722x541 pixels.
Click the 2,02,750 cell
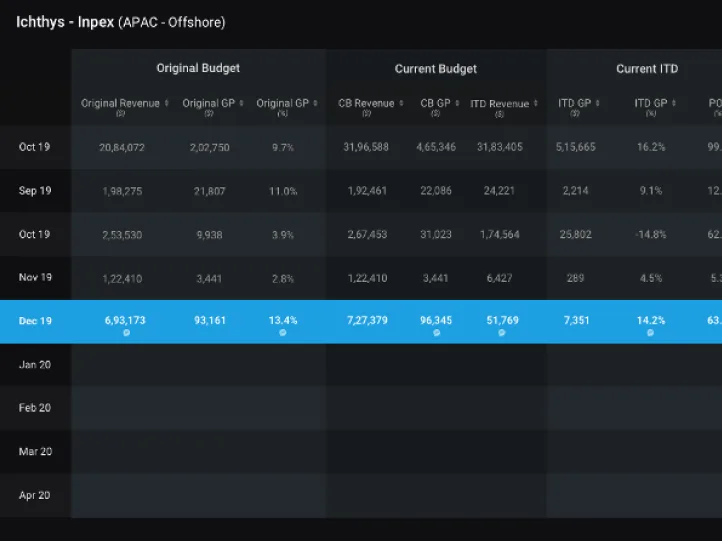point(210,147)
